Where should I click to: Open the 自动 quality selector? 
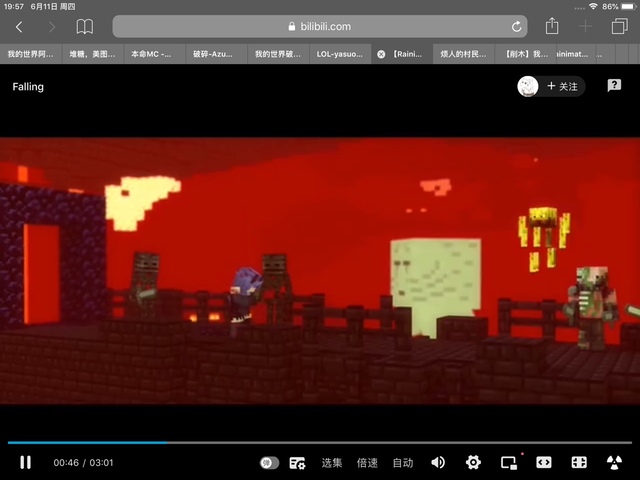[x=403, y=463]
